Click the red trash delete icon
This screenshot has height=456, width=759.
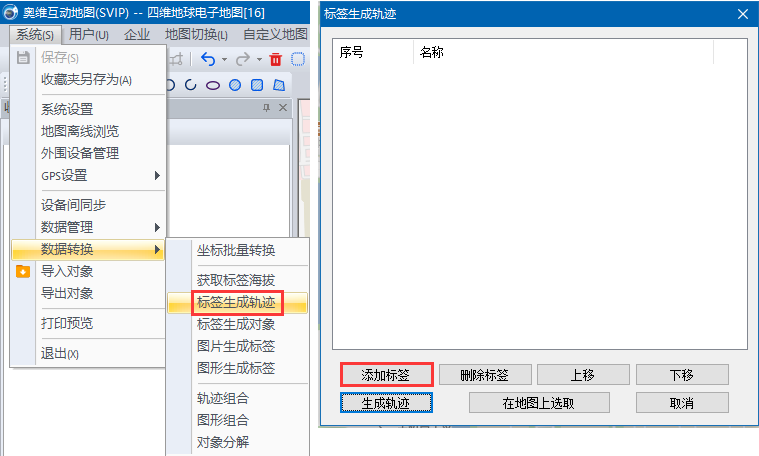click(x=275, y=59)
